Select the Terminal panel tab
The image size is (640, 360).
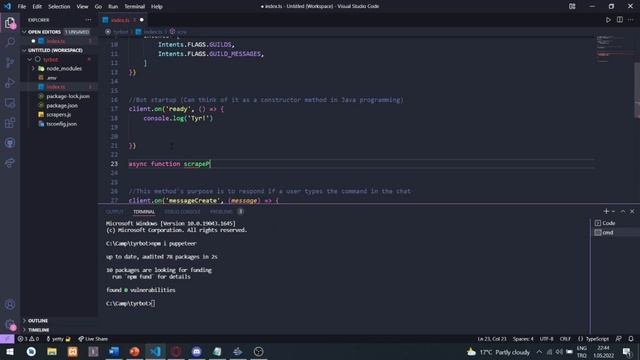tap(144, 211)
